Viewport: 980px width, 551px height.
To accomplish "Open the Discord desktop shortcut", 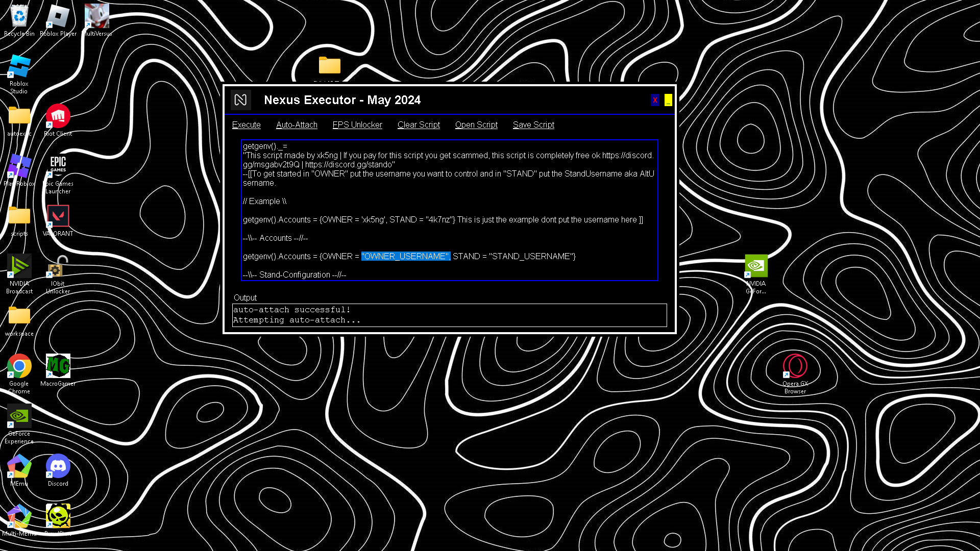I will (58, 467).
